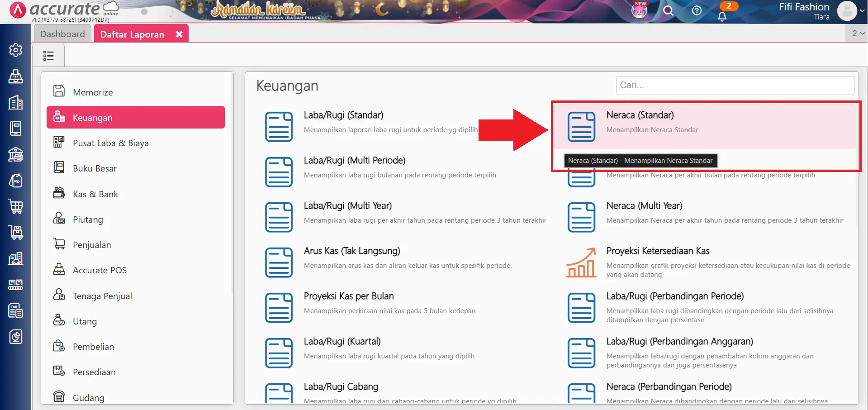Open the Neraca (Standar) report
The image size is (868, 410).
[640, 115]
